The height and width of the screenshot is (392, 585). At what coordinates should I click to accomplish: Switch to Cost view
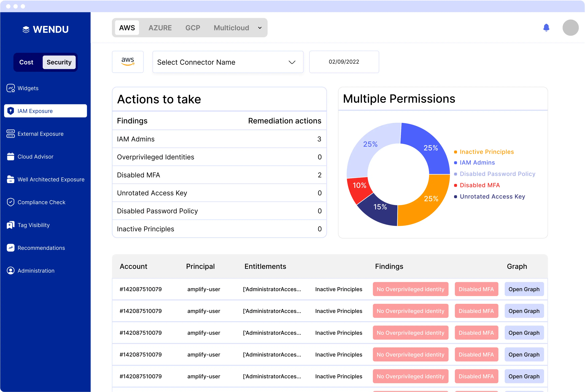click(26, 62)
